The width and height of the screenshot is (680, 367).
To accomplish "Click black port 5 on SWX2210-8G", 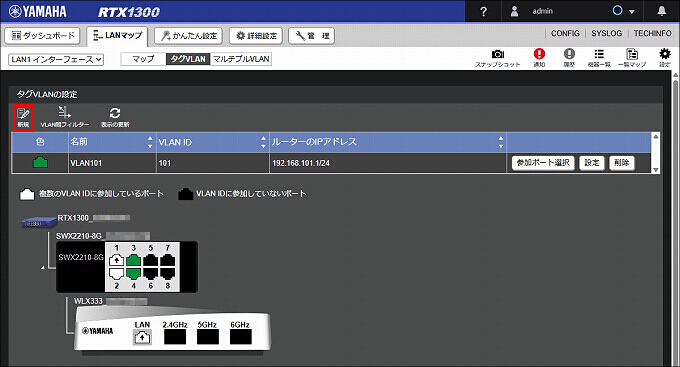I will pos(150,260).
